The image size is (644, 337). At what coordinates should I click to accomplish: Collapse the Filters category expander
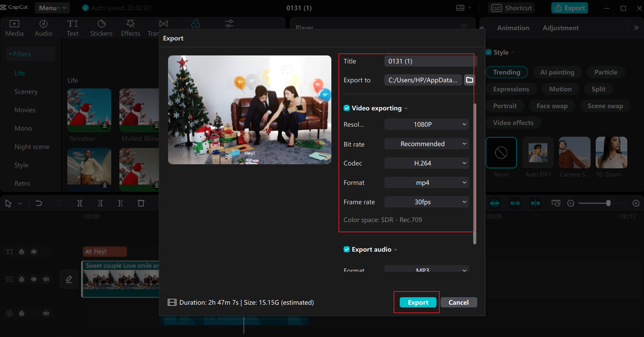(x=11, y=54)
